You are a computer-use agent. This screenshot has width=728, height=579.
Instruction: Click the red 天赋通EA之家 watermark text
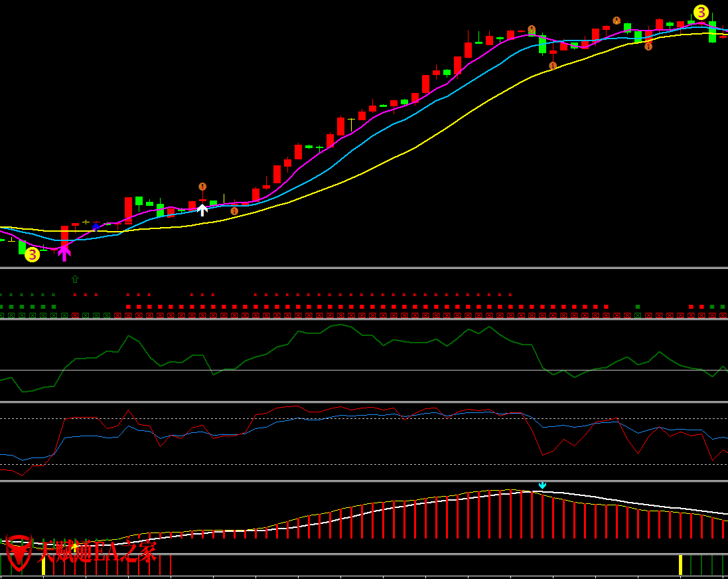[98, 552]
